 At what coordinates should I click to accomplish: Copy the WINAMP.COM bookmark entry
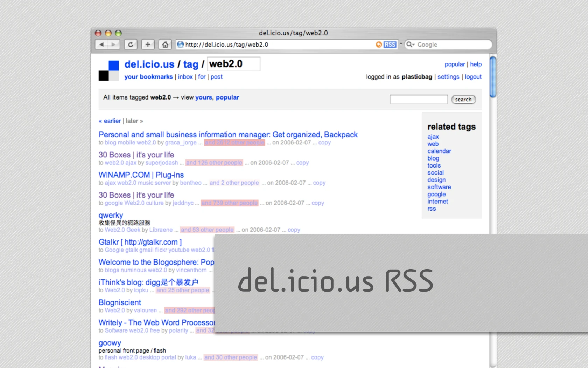click(319, 183)
